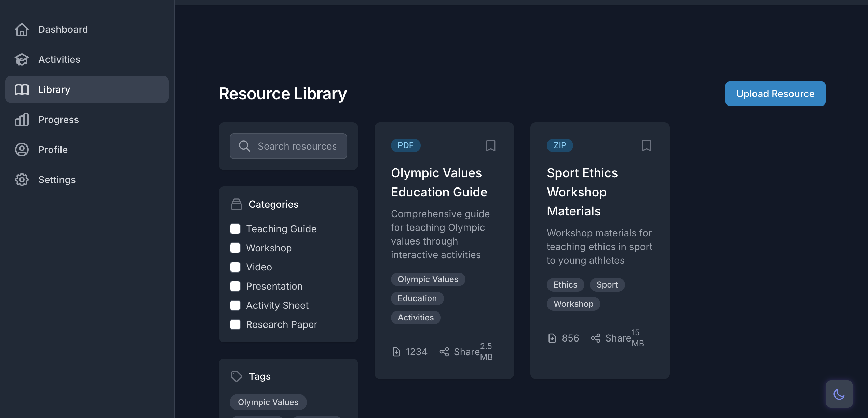The width and height of the screenshot is (868, 418).
Task: Toggle dark mode with the moon icon
Action: (x=839, y=394)
